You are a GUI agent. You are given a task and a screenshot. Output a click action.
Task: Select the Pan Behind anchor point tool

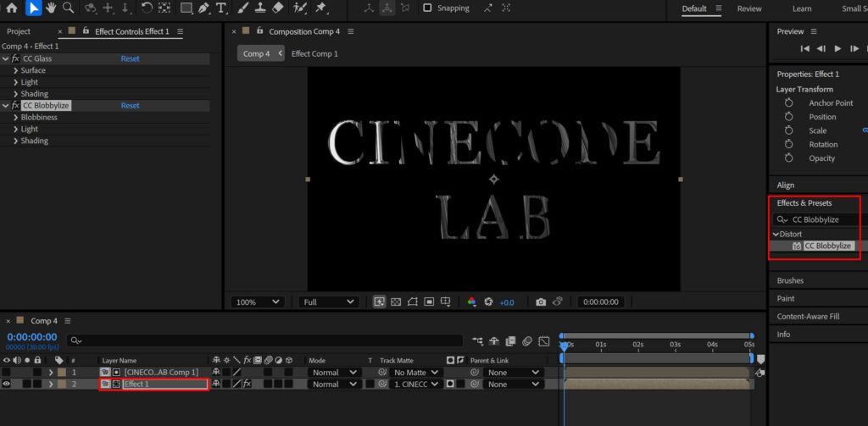pyautogui.click(x=164, y=8)
